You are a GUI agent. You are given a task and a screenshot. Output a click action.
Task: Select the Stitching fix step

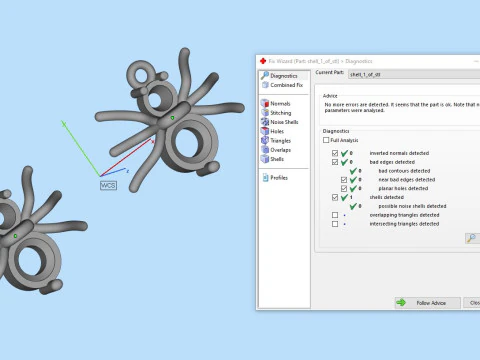[x=276, y=113]
